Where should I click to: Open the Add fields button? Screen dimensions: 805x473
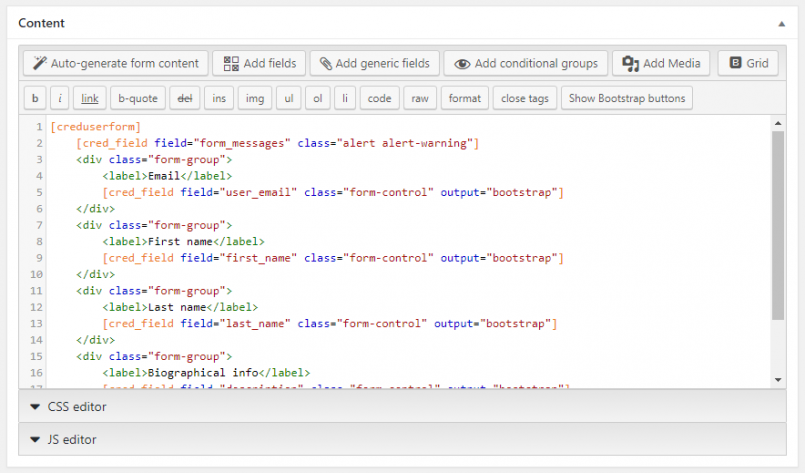click(x=259, y=63)
